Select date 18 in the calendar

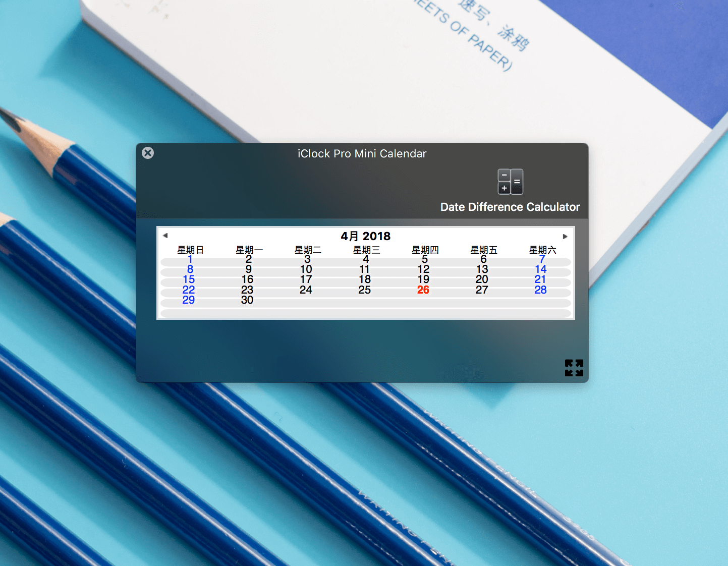click(365, 279)
